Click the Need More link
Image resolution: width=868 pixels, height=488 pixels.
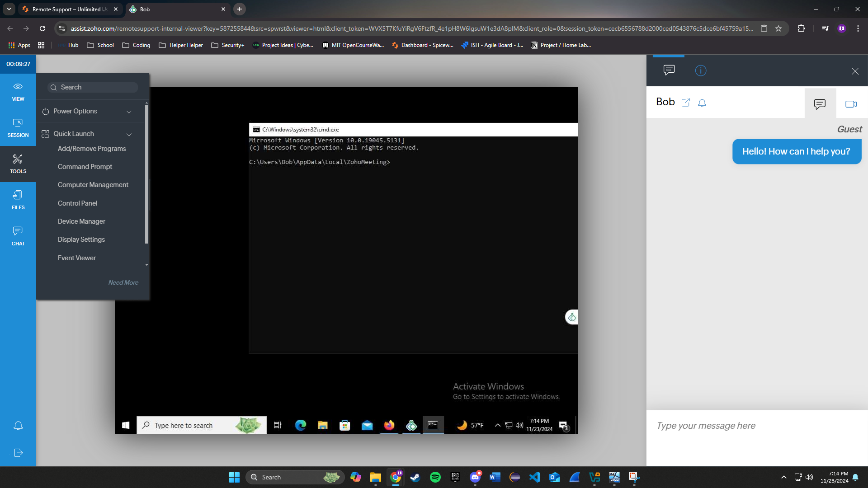pyautogui.click(x=123, y=282)
